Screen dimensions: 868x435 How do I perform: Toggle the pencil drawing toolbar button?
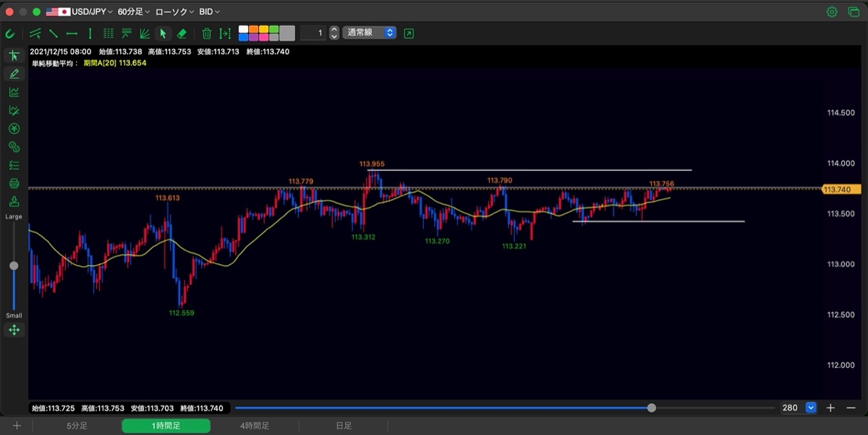(14, 74)
